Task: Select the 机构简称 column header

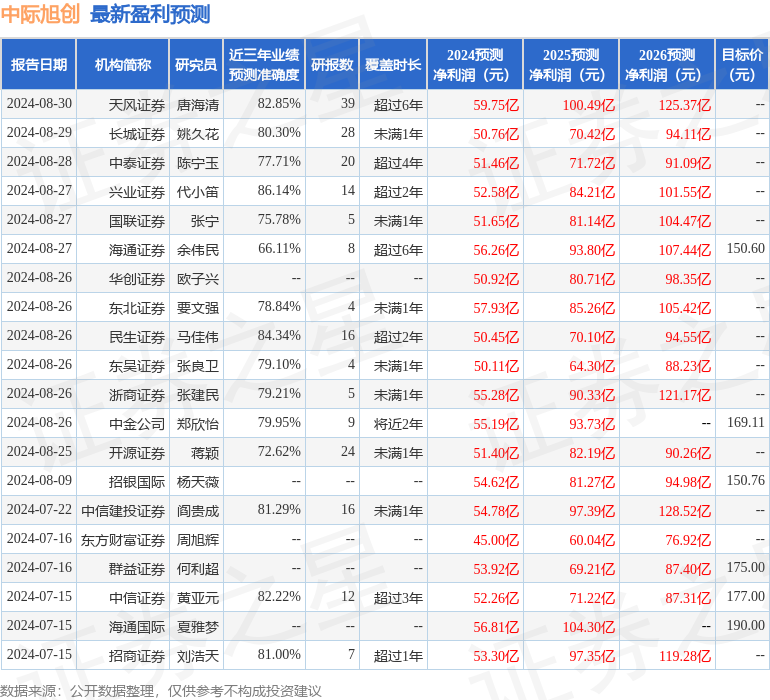Action: (x=123, y=65)
